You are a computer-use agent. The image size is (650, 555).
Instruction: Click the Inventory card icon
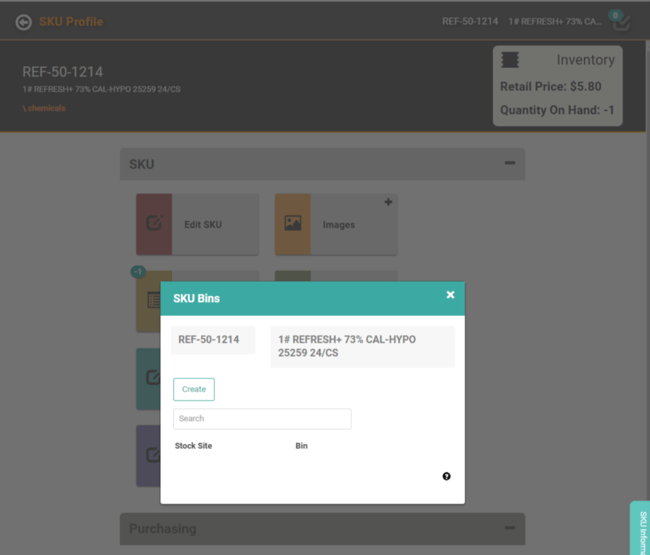click(x=510, y=61)
